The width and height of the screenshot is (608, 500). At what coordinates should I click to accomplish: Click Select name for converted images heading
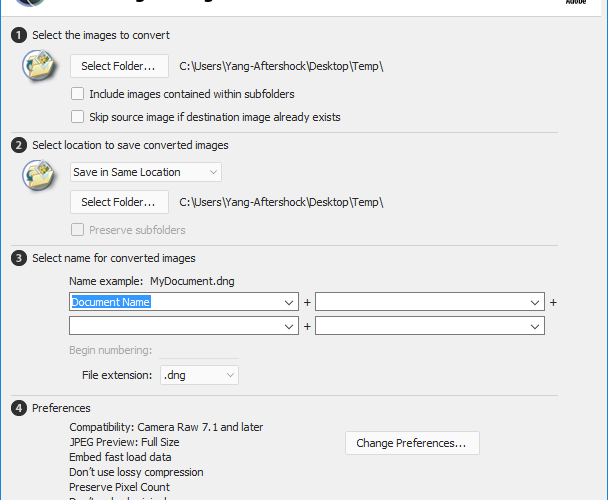(114, 258)
